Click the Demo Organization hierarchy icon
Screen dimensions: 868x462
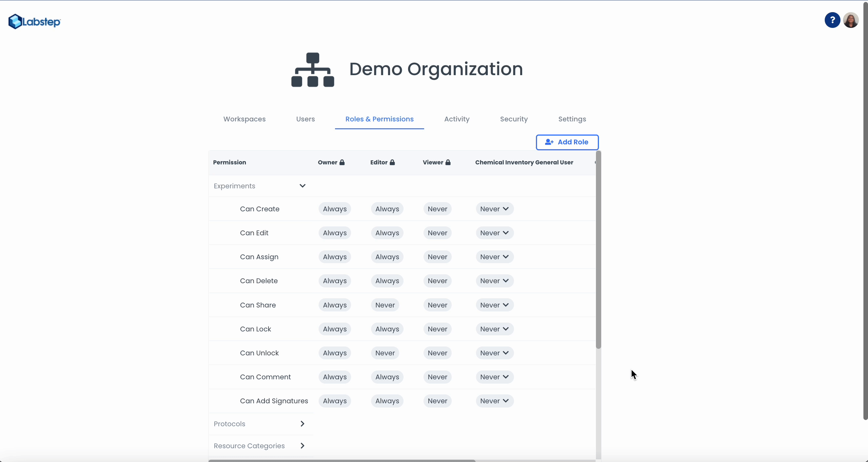(312, 70)
